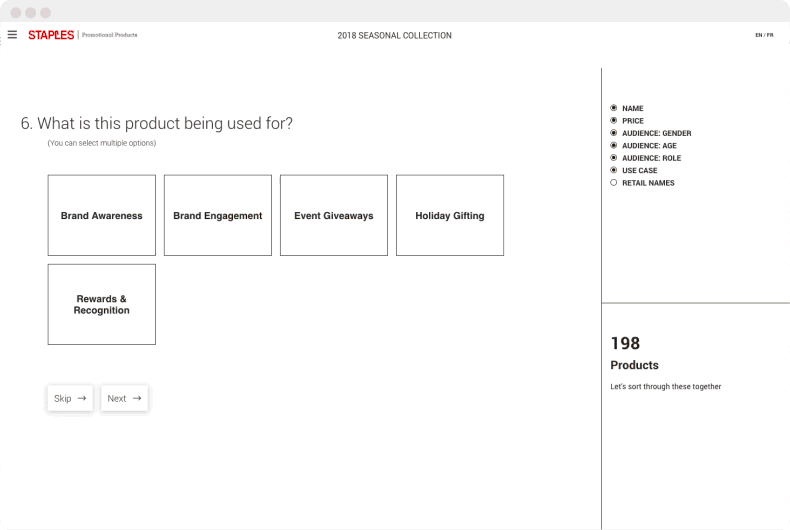Click the Products heading
Image resolution: width=790 pixels, height=530 pixels.
tap(634, 365)
